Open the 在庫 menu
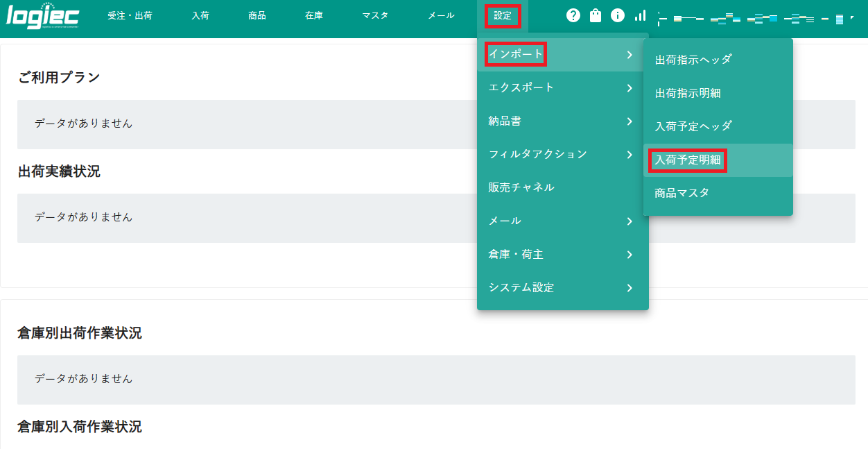The height and width of the screenshot is (449, 868). pyautogui.click(x=313, y=15)
